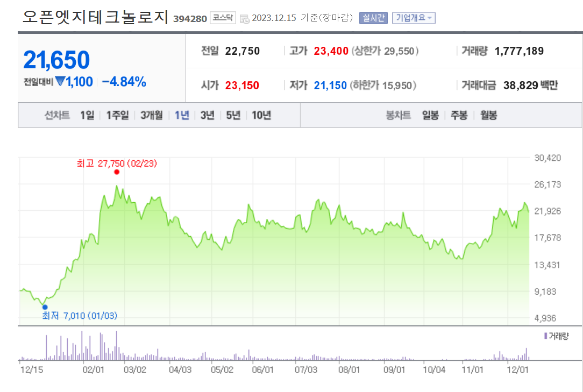Select the 1일 line chart tab
The height and width of the screenshot is (392, 583).
(x=87, y=115)
